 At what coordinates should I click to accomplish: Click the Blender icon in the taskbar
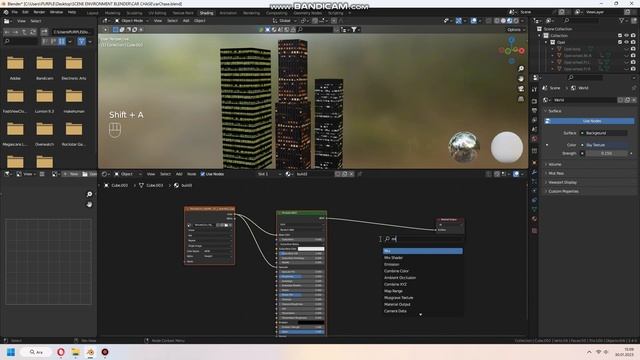[x=90, y=352]
